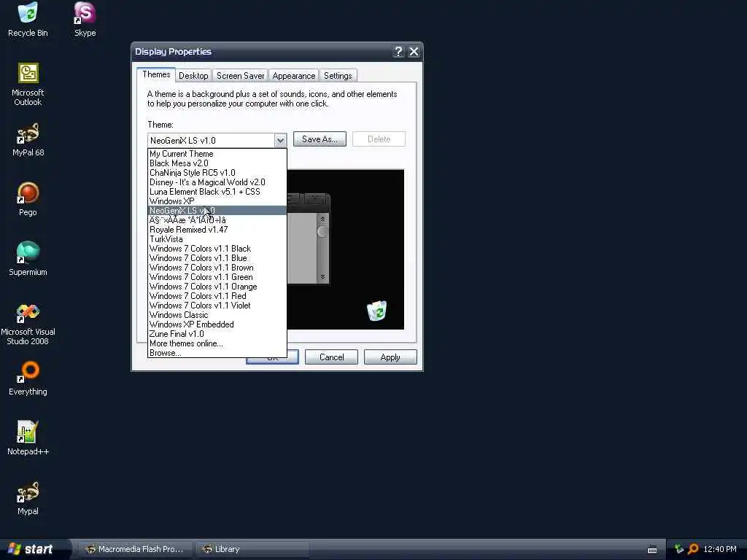Choose Windows 7 Colors v1.1 Brown
This screenshot has width=747, height=560.
(x=217, y=268)
